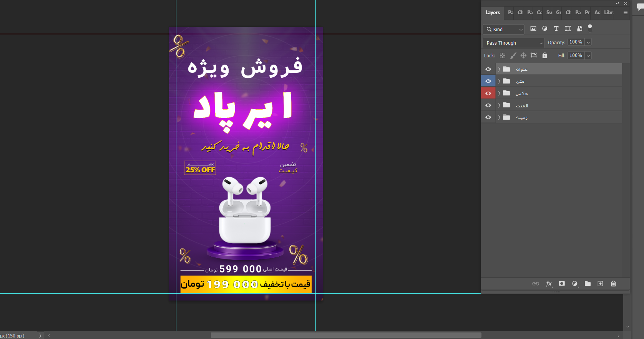
Task: Open the comments panel icon
Action: tap(640, 7)
